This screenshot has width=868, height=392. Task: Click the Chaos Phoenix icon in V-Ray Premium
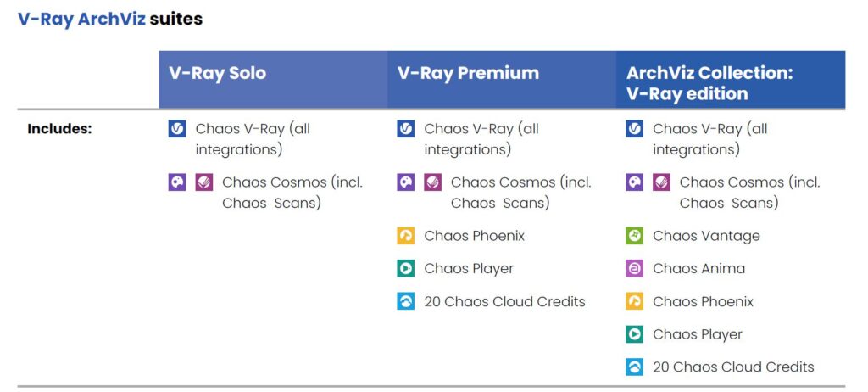[x=406, y=236]
